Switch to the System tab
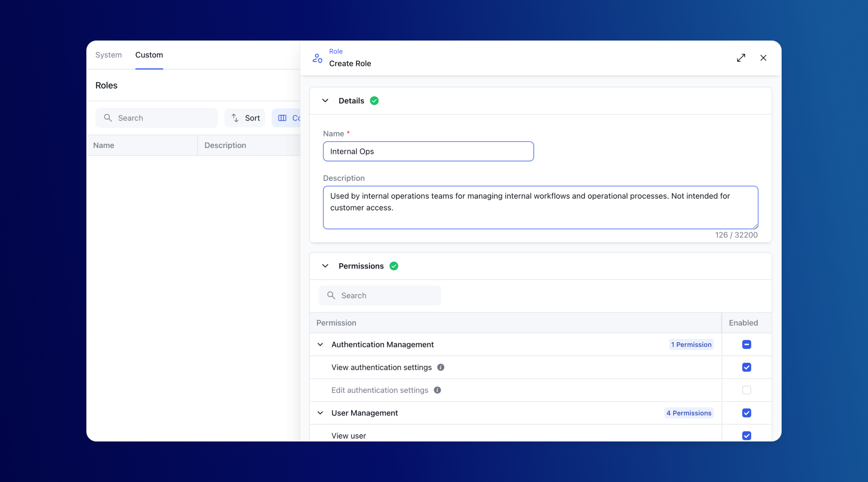 [108, 54]
